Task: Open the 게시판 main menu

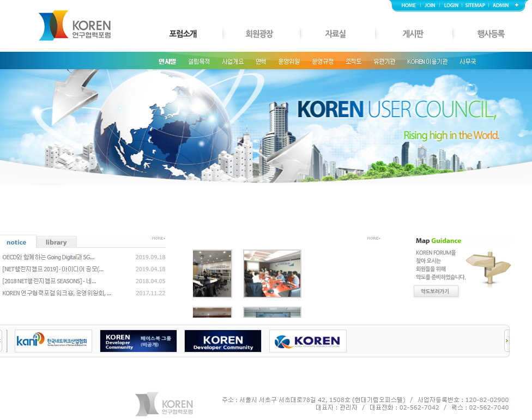Action: click(413, 34)
